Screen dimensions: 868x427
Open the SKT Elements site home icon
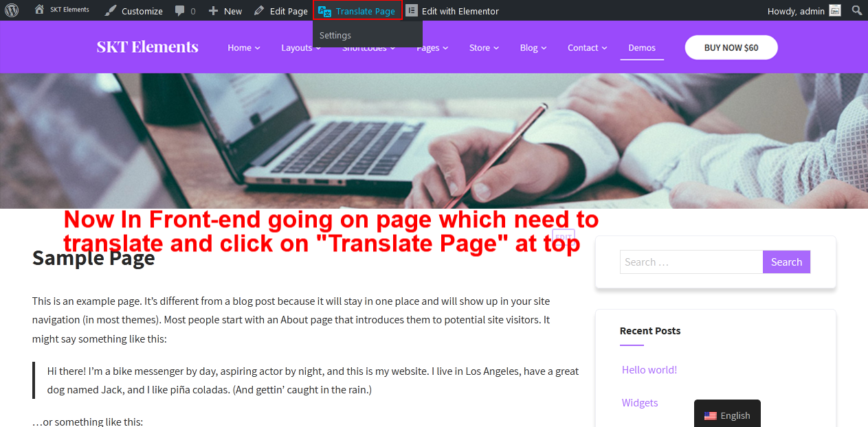[x=39, y=10]
